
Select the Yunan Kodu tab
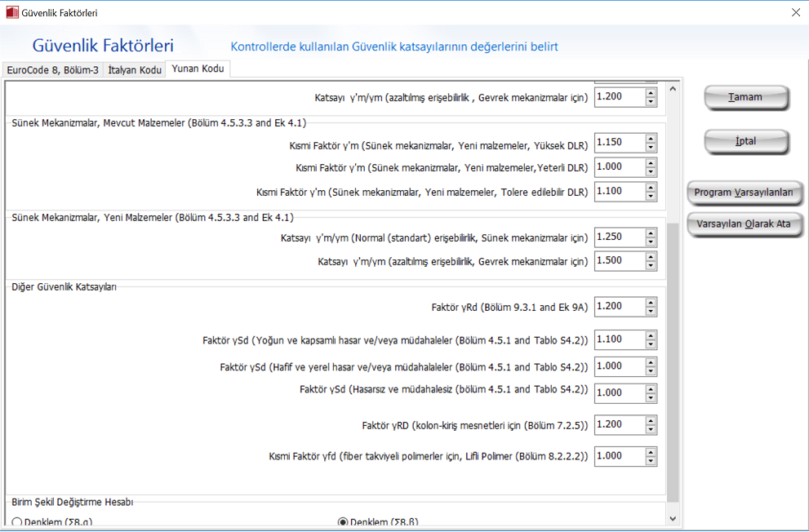click(198, 69)
